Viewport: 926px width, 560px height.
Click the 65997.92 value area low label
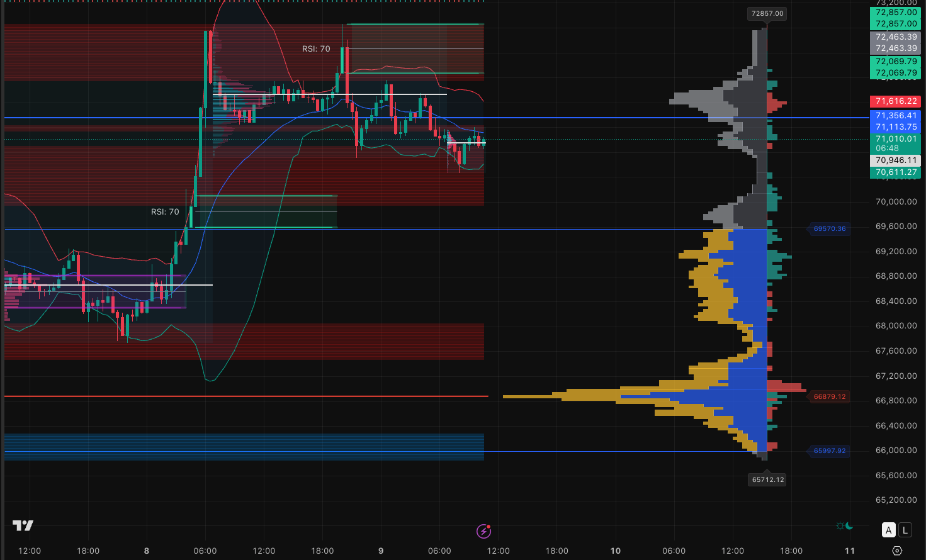[829, 451]
